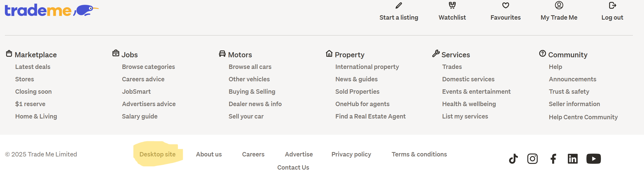
Task: Open Trust & safety link
Action: [569, 92]
